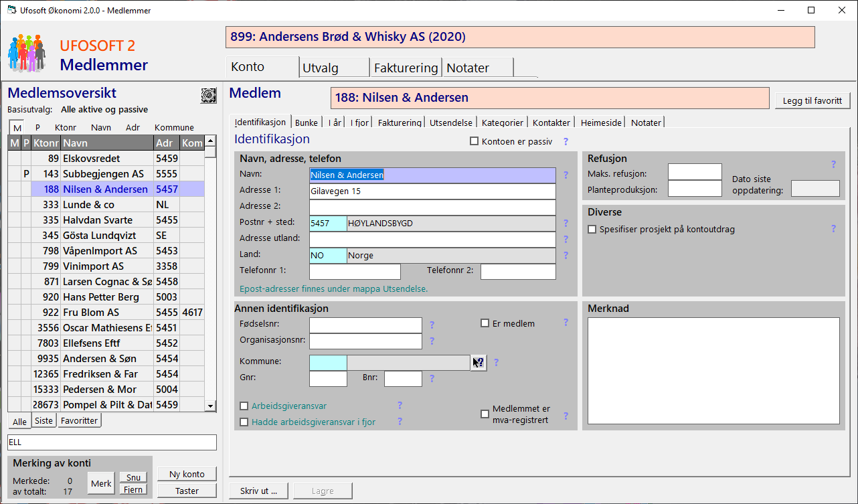Click help icon for Hadde arbeidsgiveransvar i fjor
Screen dimensions: 858x504
(400, 421)
